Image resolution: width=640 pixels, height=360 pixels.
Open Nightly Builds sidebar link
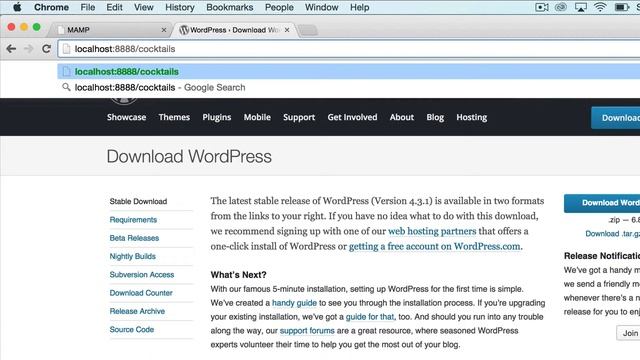[x=133, y=256]
